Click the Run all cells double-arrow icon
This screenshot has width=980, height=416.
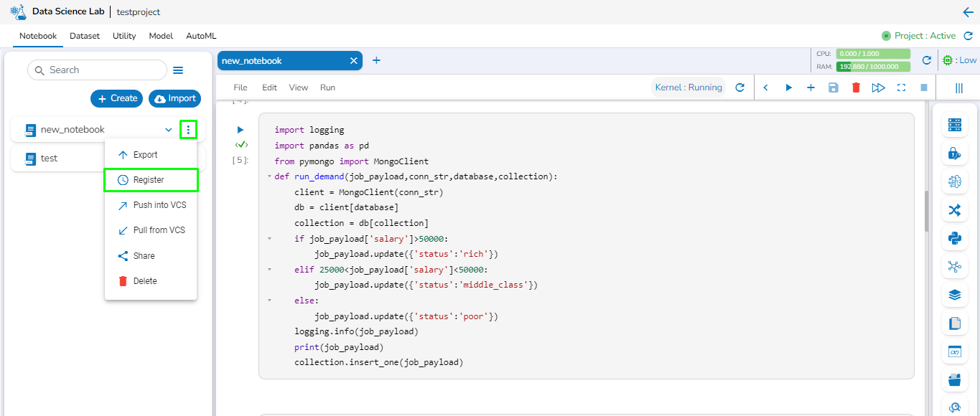coord(878,88)
